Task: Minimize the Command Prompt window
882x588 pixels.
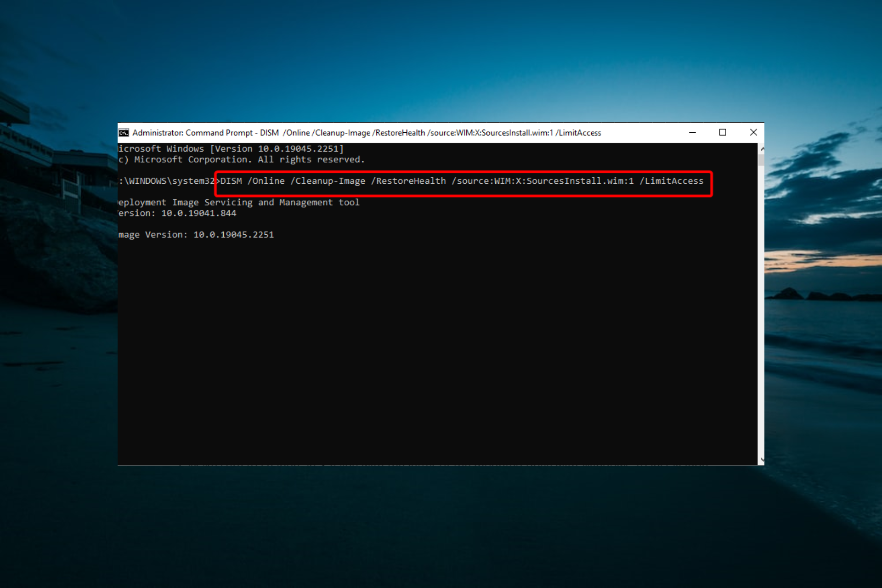Action: [692, 133]
